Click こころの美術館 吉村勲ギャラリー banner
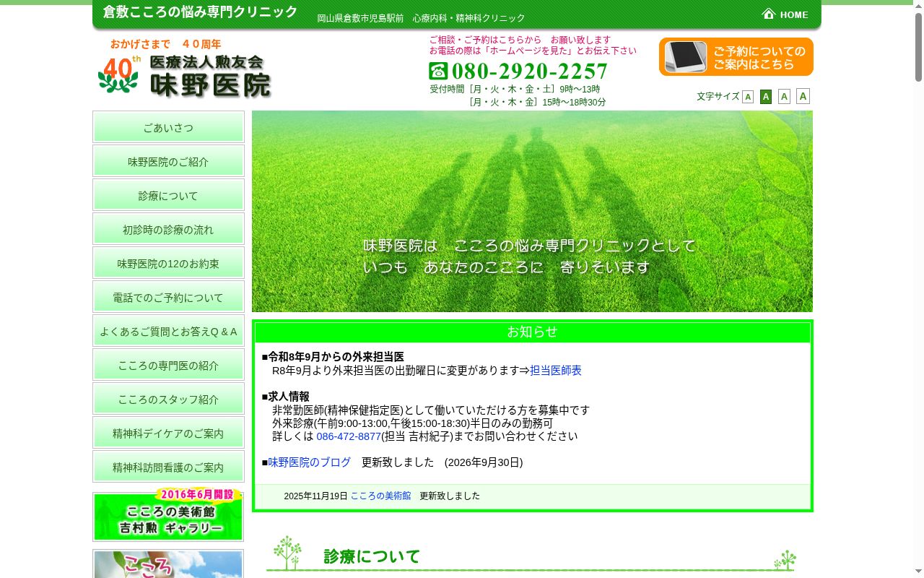Viewport: 924px width, 578px height. pyautogui.click(x=168, y=516)
